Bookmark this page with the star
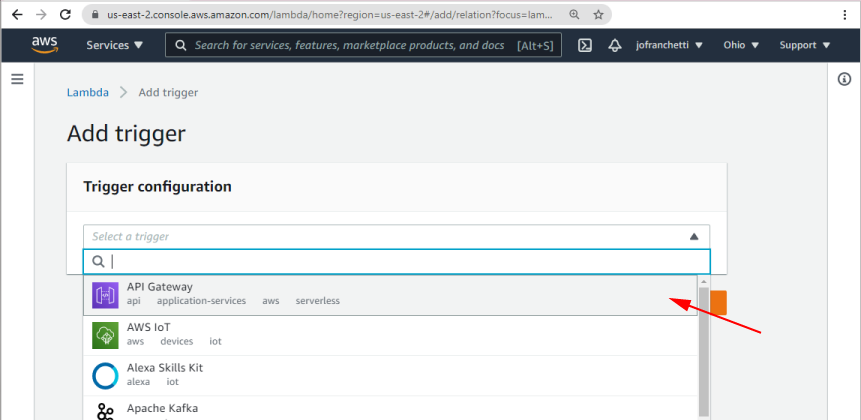The height and width of the screenshot is (420, 861). (x=599, y=15)
